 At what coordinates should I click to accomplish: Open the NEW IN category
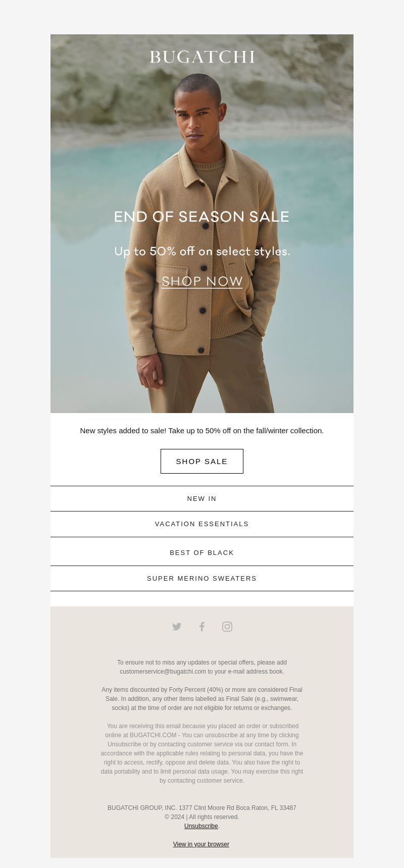tap(202, 498)
